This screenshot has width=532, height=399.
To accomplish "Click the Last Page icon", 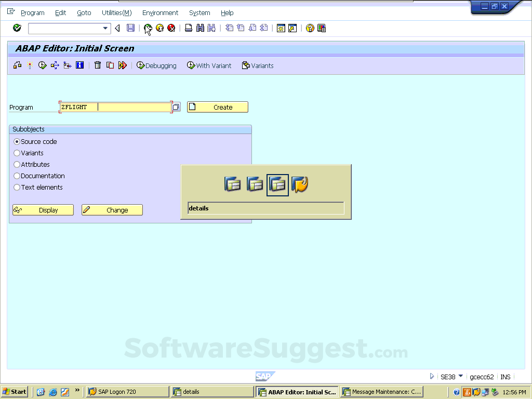I will click(264, 28).
